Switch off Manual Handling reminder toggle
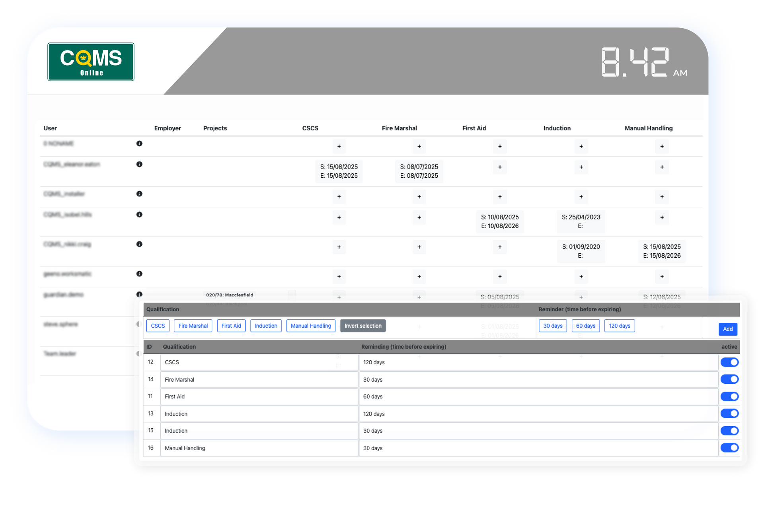 click(x=729, y=448)
